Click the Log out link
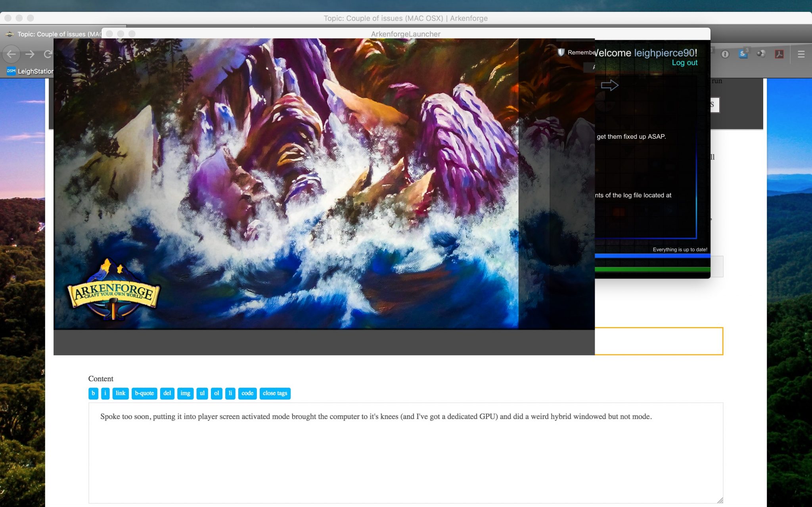The image size is (812, 507). (x=684, y=63)
